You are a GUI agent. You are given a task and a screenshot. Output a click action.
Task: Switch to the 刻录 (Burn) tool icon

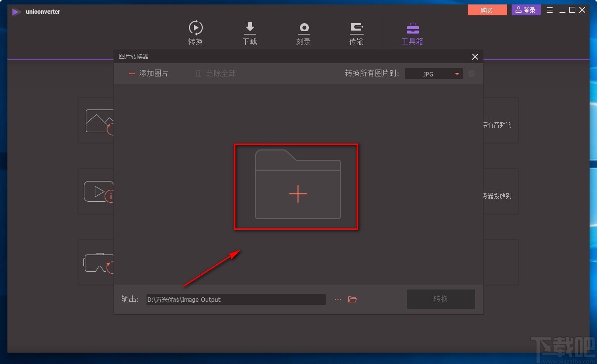(x=303, y=28)
